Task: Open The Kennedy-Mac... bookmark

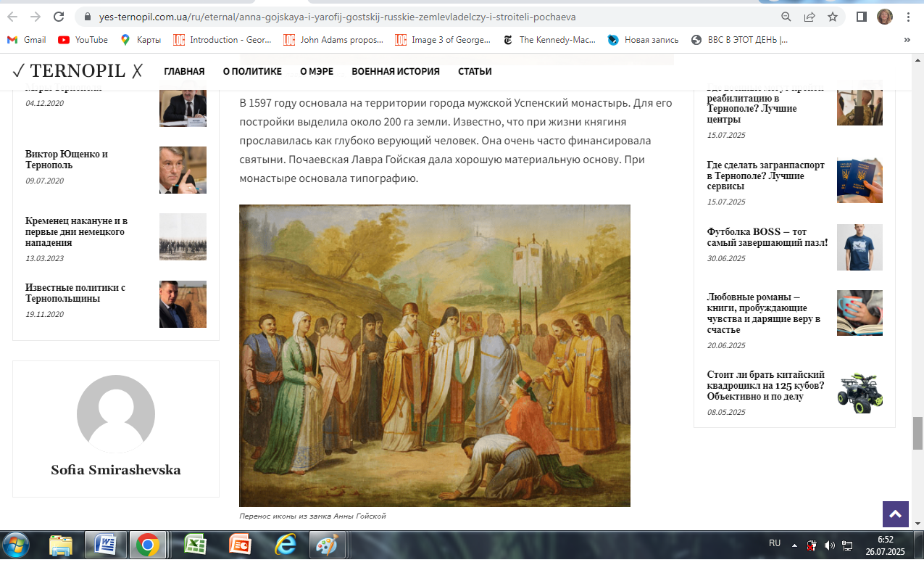Action: tap(549, 40)
